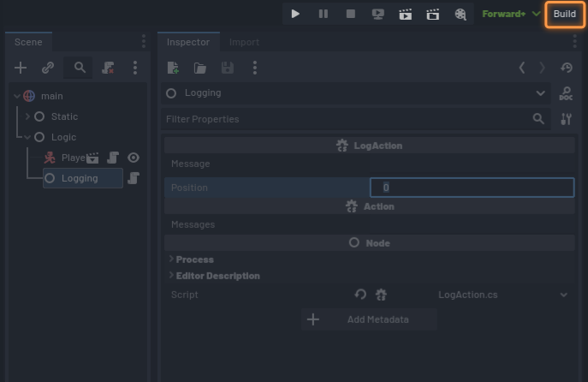This screenshot has width=588, height=382.
Task: Toggle visibility eye of Player node
Action: pyautogui.click(x=134, y=158)
